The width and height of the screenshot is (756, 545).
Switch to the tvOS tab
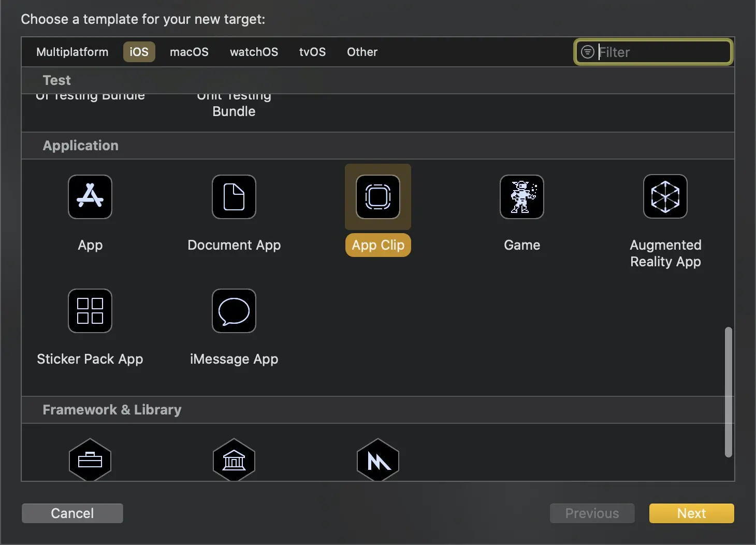point(312,52)
